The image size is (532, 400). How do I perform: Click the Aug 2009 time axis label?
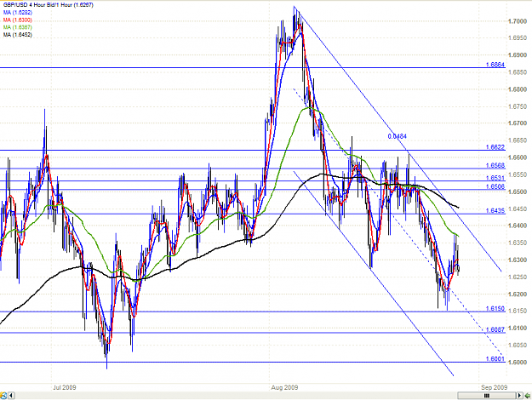coord(284,387)
